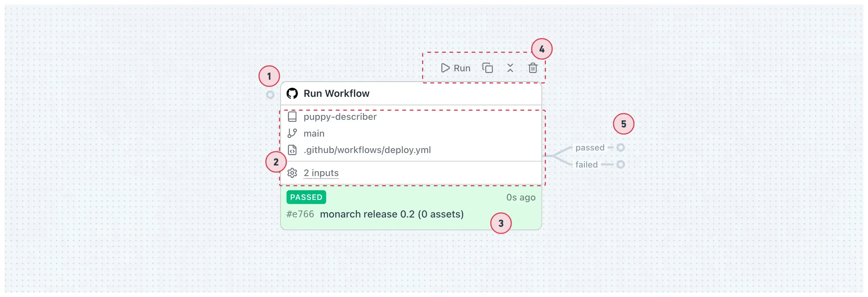This screenshot has height=297, width=868.
Task: Click the passed branch label
Action: (x=590, y=147)
